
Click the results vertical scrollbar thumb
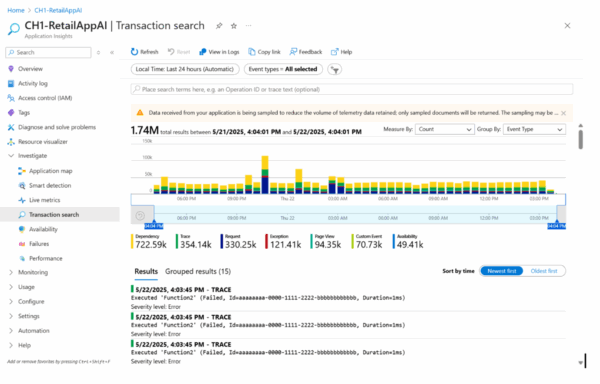(x=580, y=140)
